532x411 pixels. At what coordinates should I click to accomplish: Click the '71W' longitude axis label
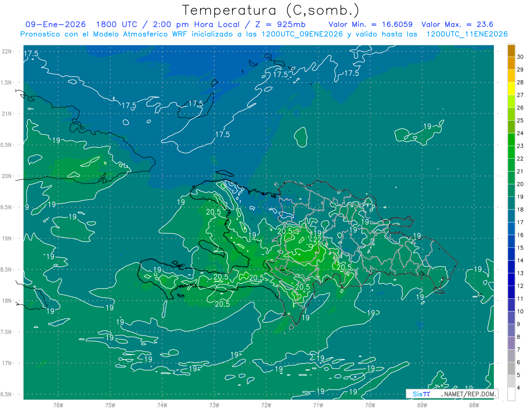point(318,405)
